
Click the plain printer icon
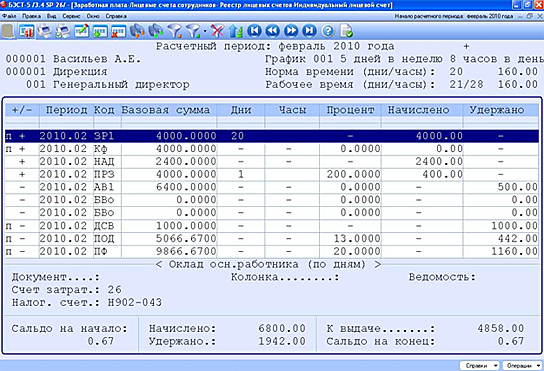click(45, 32)
